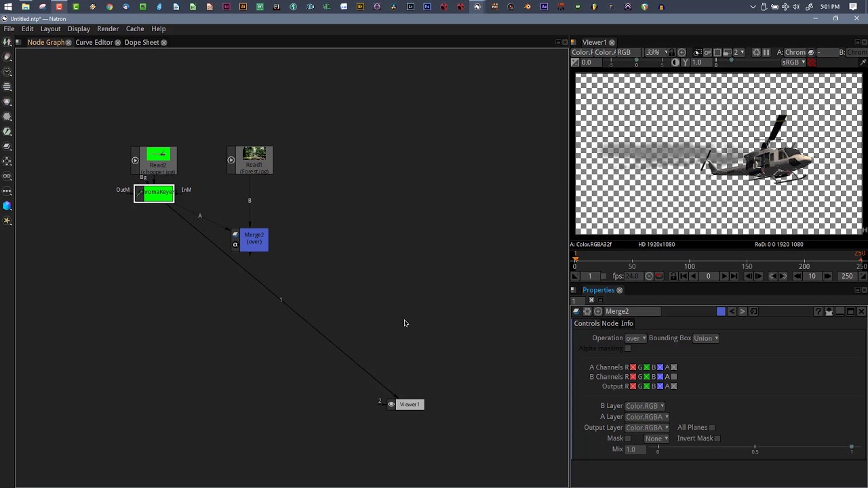This screenshot has width=868, height=488.
Task: Open the File menu
Action: (9, 29)
